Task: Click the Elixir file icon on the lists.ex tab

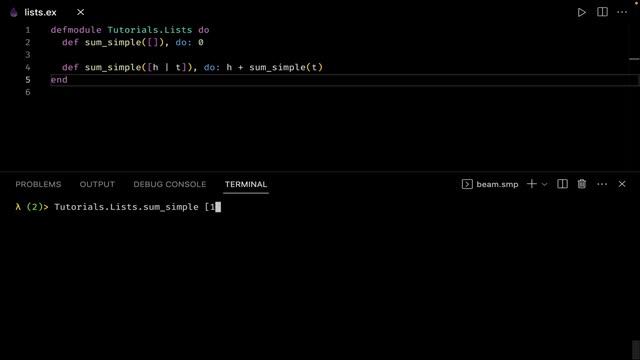Action: coord(14,12)
